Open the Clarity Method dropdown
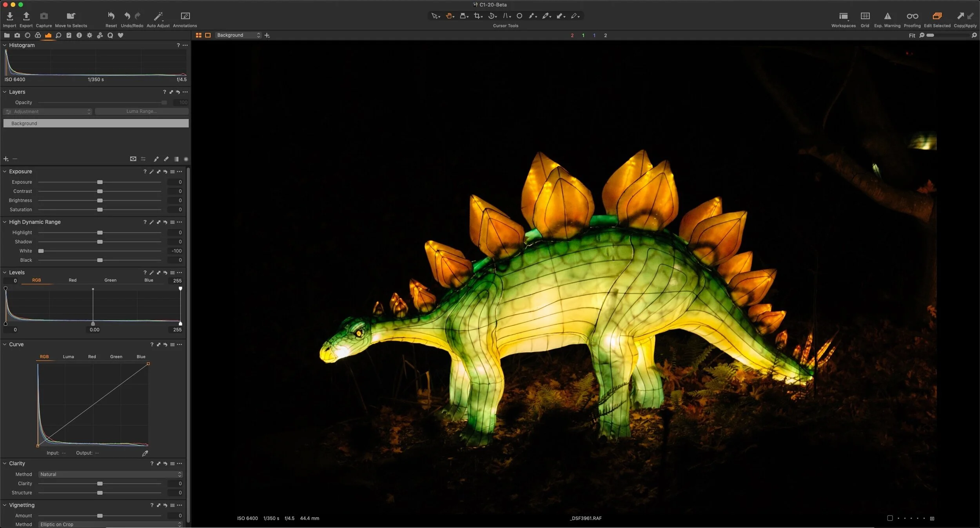Screen dimensions: 980x528 click(x=111, y=474)
